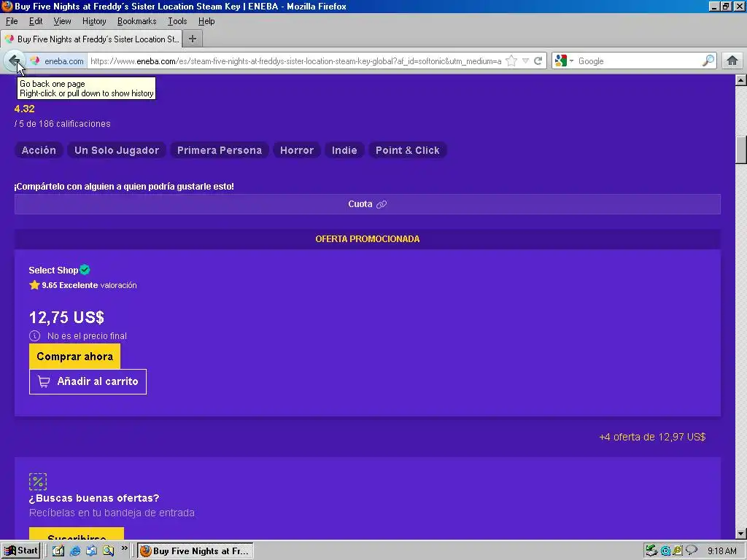Screen dimensions: 747x560
Task: Click the magnifier quick launch icon
Action: 108,551
